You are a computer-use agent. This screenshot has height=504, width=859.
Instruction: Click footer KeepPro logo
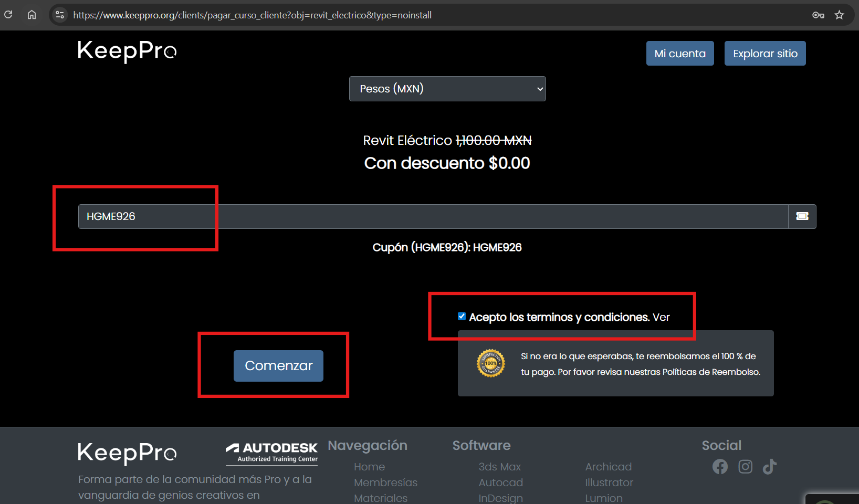(127, 454)
